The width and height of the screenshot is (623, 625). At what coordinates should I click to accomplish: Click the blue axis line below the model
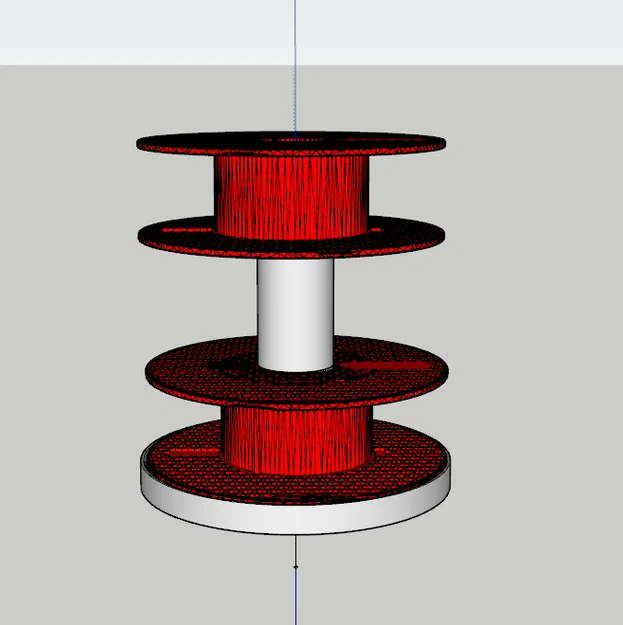pyautogui.click(x=296, y=598)
